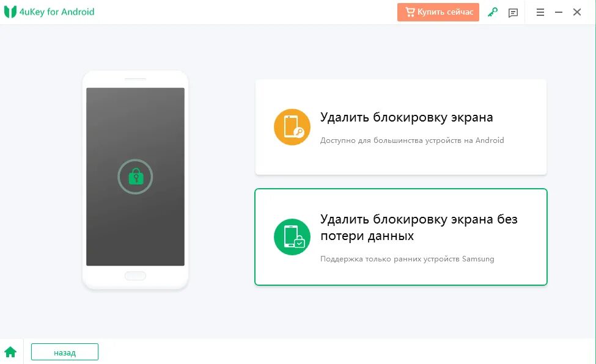Click the shopping cart icon
Viewport: 596px width, 364px height.
[410, 12]
